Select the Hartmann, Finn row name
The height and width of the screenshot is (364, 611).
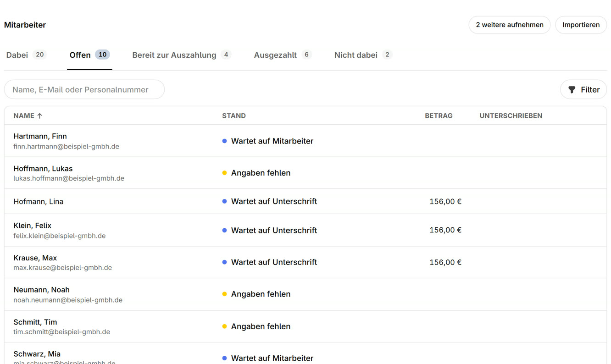[40, 136]
